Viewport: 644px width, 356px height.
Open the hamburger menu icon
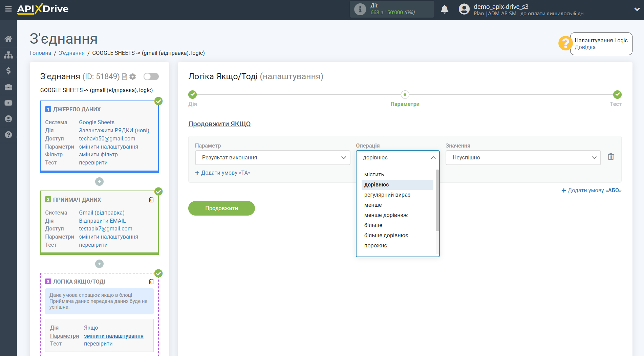(8, 9)
